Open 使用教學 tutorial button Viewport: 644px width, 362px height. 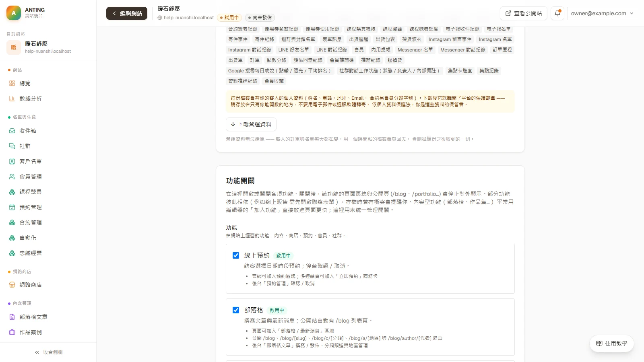click(612, 343)
